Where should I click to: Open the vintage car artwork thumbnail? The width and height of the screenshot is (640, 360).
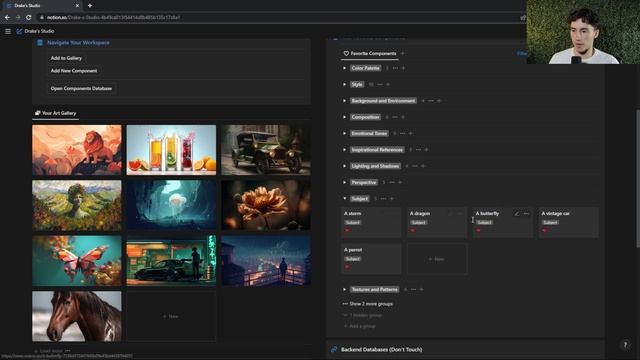(x=266, y=150)
